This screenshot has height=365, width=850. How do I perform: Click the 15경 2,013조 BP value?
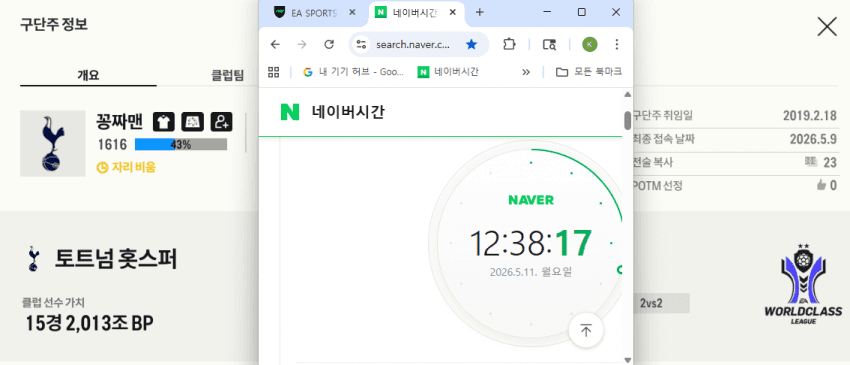click(90, 323)
